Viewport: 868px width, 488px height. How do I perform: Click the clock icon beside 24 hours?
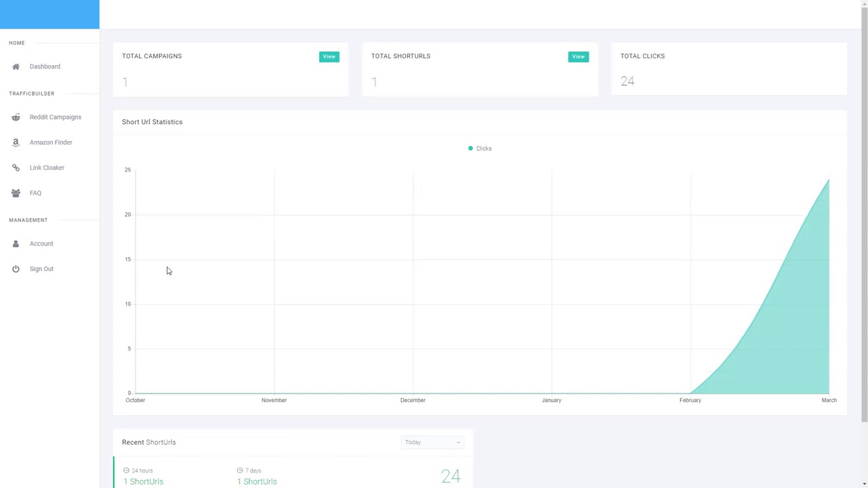click(126, 470)
